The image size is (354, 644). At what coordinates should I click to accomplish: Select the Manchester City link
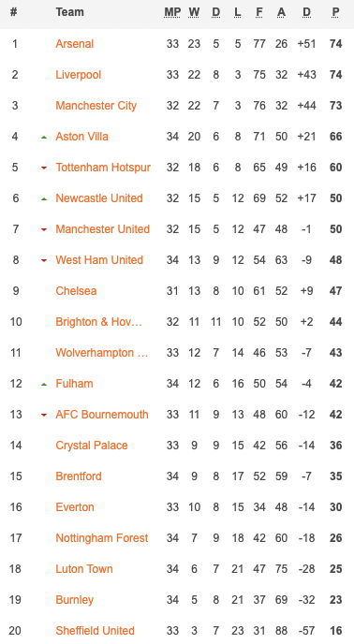pyautogui.click(x=96, y=106)
